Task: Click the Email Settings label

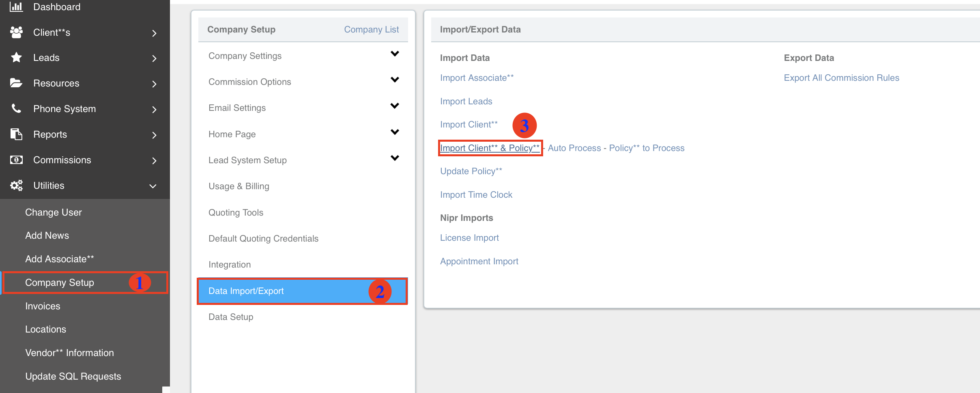Action: tap(237, 108)
